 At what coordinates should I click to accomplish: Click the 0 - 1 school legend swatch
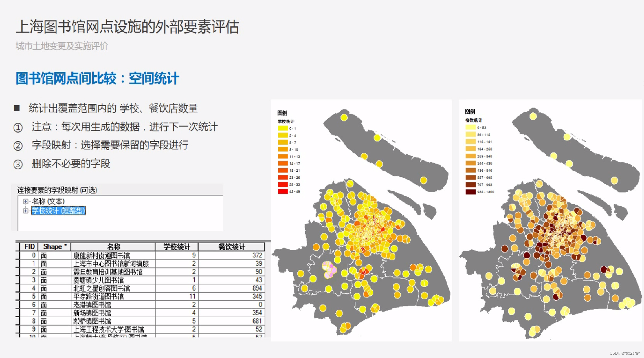[x=283, y=128]
